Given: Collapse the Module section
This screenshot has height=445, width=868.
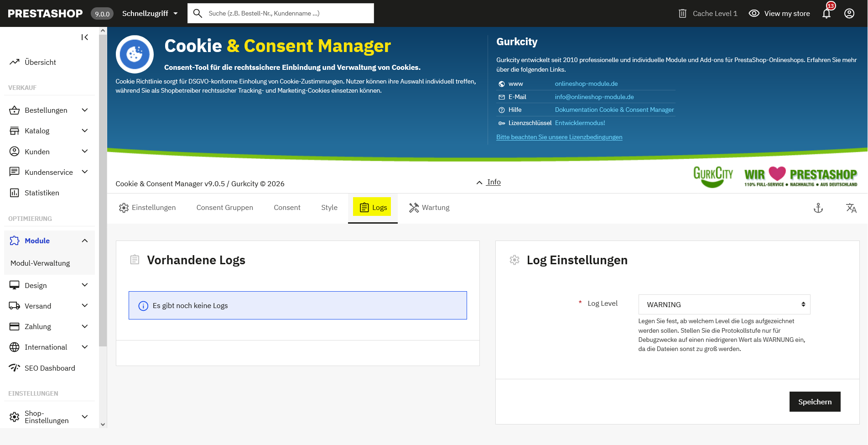Looking at the screenshot, I should 84,241.
